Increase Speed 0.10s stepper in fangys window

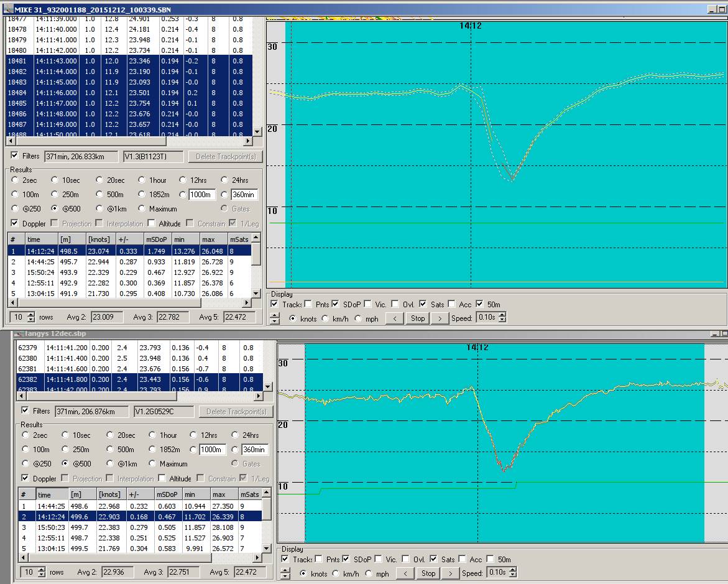[x=513, y=570]
